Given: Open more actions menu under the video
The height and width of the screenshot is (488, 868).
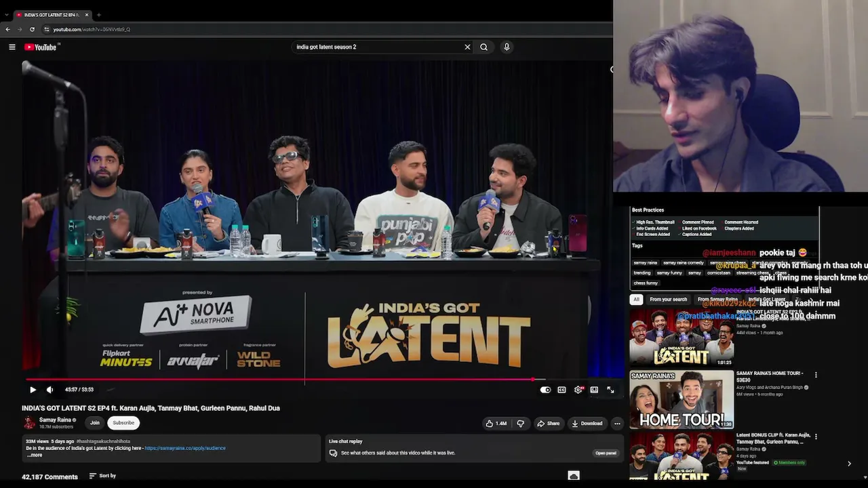Looking at the screenshot, I should pos(617,424).
